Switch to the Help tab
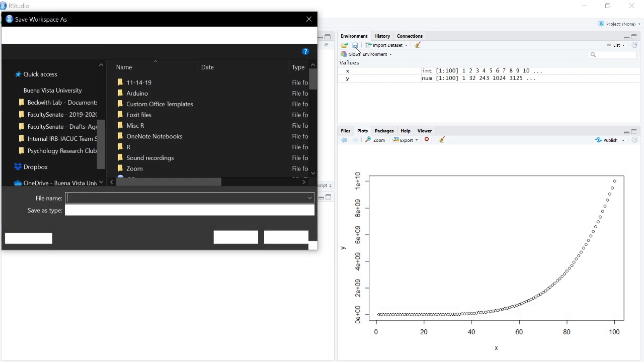 tap(405, 131)
